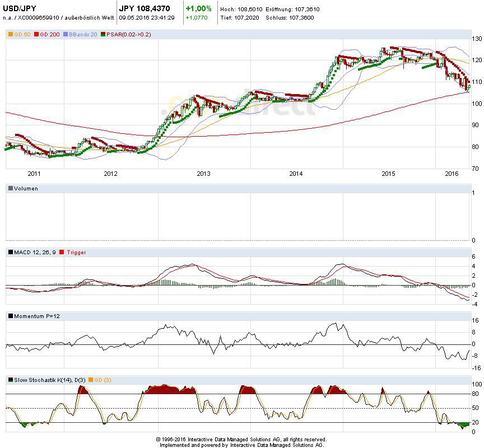Click the Slow Stochastik K(14), D(3) marker
Screen dimensions: 484x448
11,380
